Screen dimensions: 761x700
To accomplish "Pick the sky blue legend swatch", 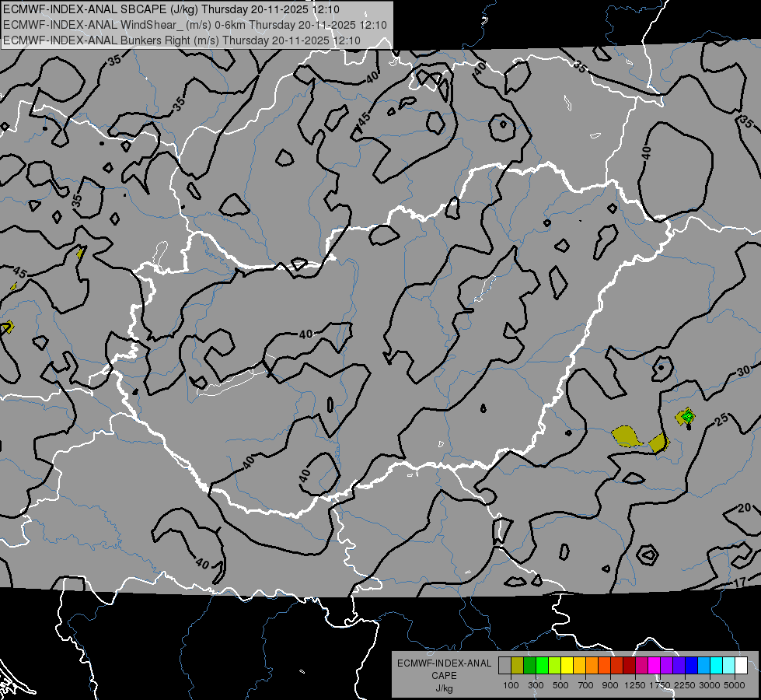I will click(x=704, y=666).
